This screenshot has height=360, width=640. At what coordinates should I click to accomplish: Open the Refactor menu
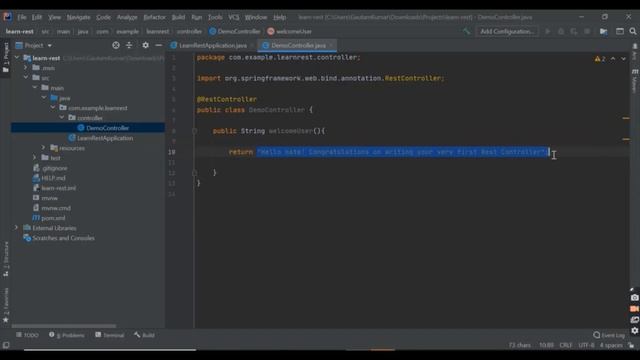pyautogui.click(x=154, y=17)
